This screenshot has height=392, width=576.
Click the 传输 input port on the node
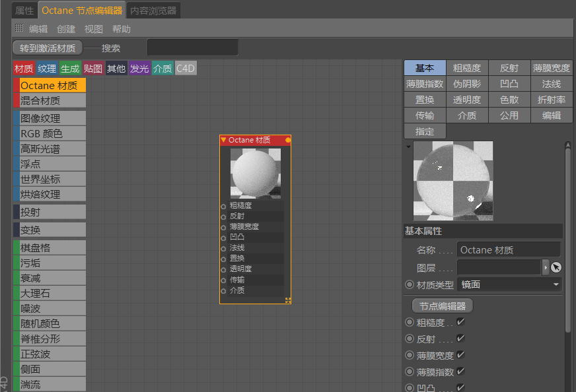223,280
